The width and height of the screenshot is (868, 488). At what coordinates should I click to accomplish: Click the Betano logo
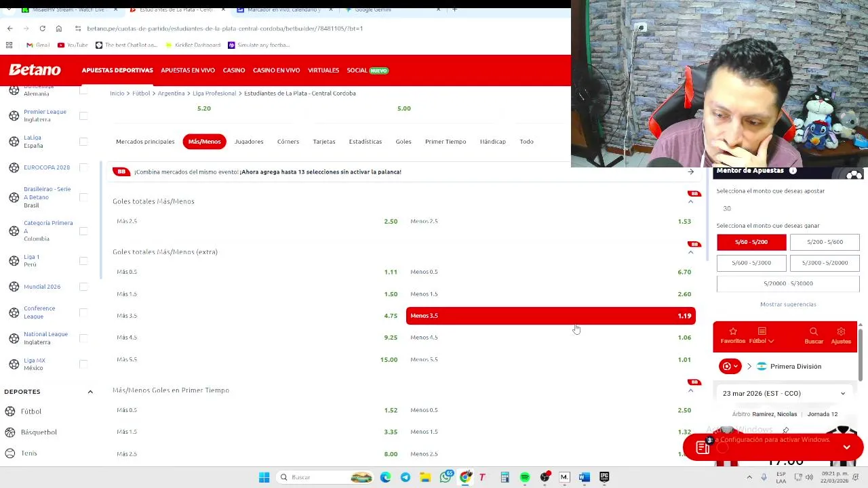[35, 70]
